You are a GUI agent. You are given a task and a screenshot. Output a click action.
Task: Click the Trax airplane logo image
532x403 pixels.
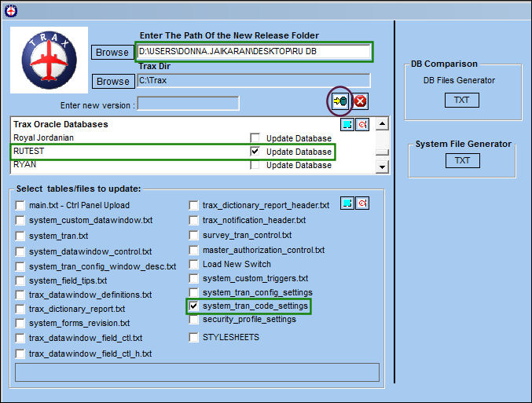tap(50, 60)
